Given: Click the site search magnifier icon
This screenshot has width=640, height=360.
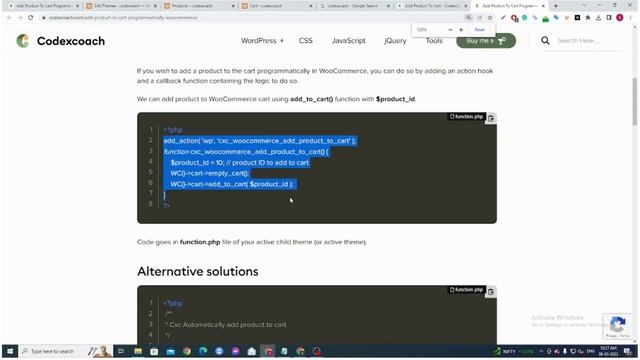Looking at the screenshot, I should click(545, 40).
